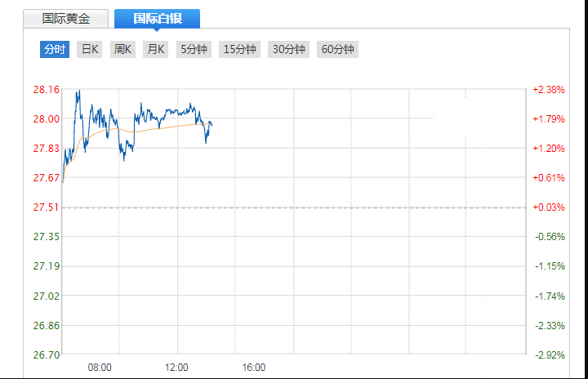Viewport: 588px width, 379px height.
Task: Click the 08:00 time axis label
Action: tap(100, 368)
